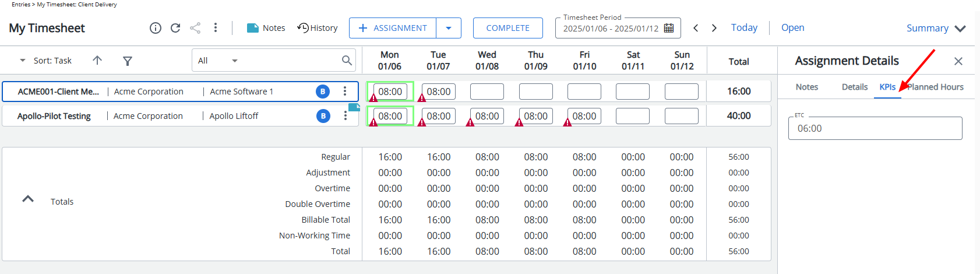Click the Total column header

tap(739, 62)
